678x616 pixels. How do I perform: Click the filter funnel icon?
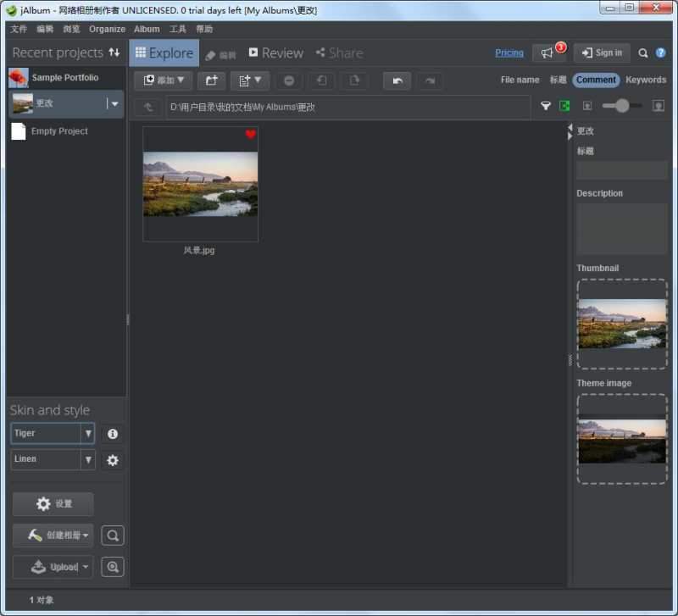point(546,106)
